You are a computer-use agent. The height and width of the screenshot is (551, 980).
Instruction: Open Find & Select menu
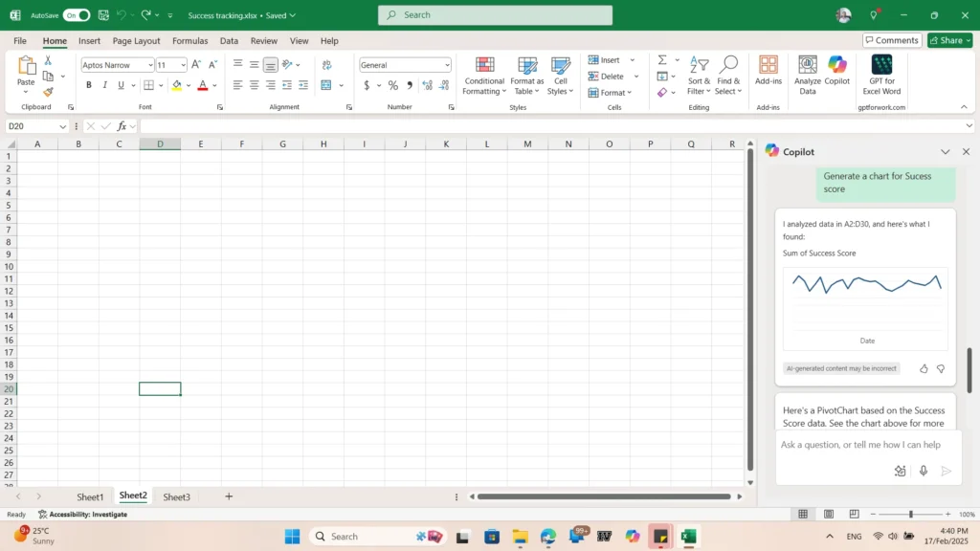click(728, 76)
